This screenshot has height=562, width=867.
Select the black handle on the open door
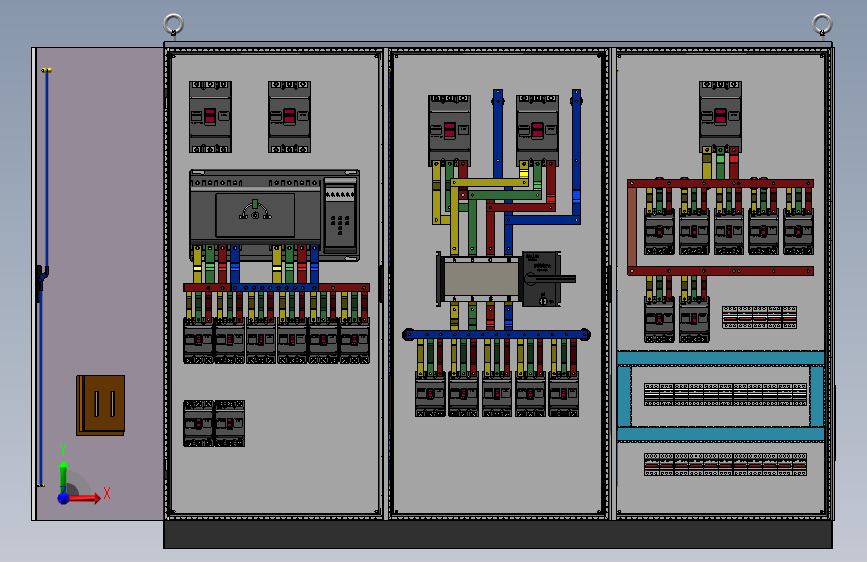(x=41, y=282)
